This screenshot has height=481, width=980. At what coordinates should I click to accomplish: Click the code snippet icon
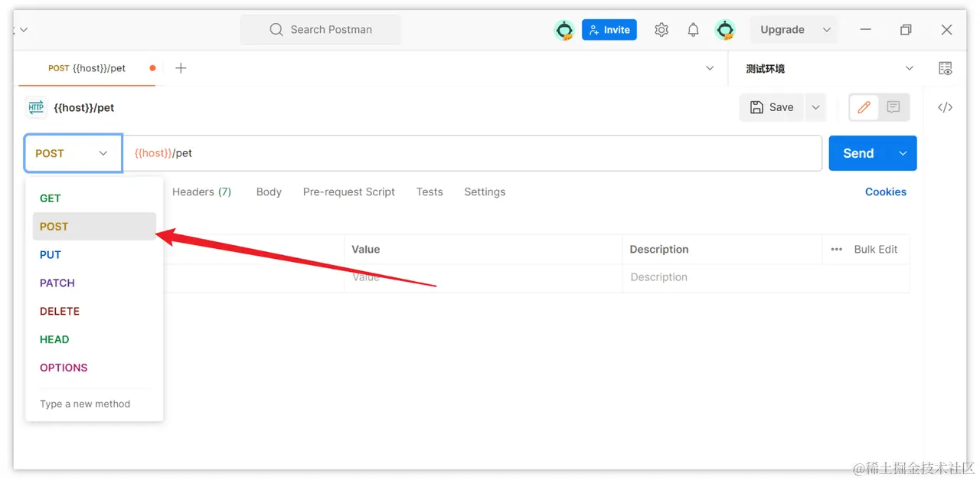coord(946,107)
